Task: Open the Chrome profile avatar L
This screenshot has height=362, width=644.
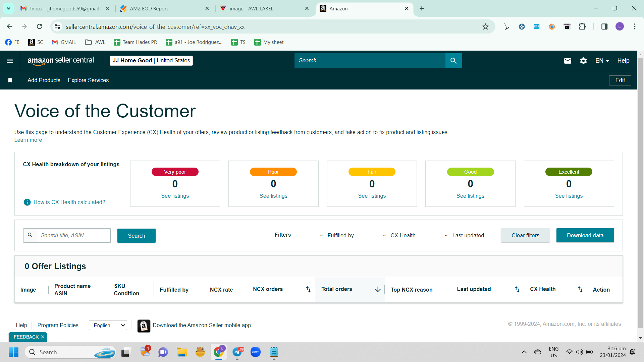Action: pos(620,26)
